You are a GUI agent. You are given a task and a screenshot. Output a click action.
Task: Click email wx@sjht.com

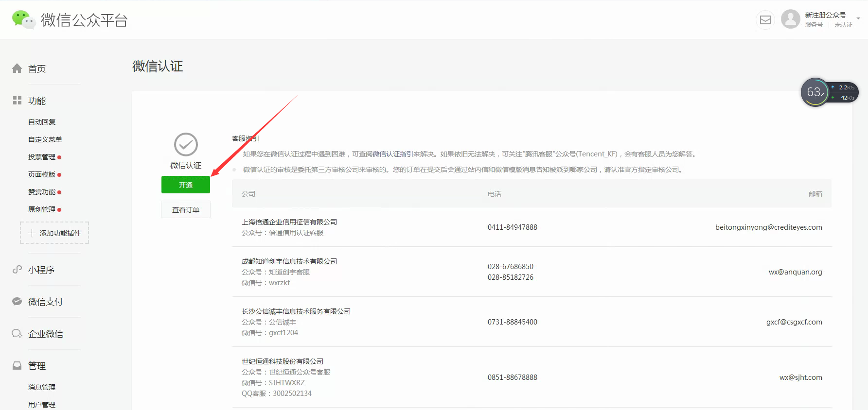pos(801,377)
